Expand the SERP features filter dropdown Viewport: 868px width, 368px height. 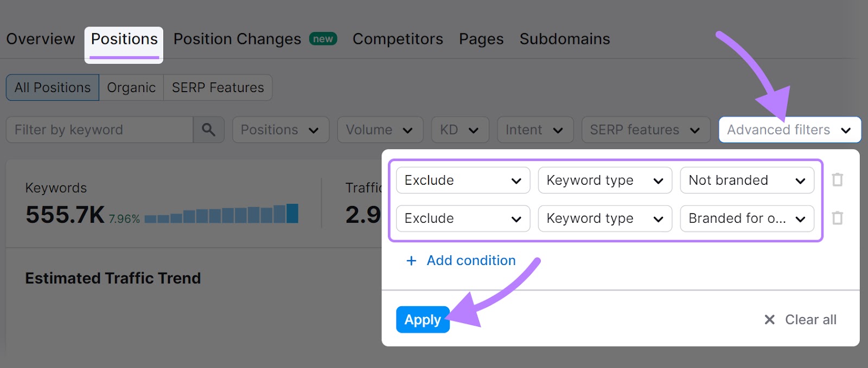[645, 130]
